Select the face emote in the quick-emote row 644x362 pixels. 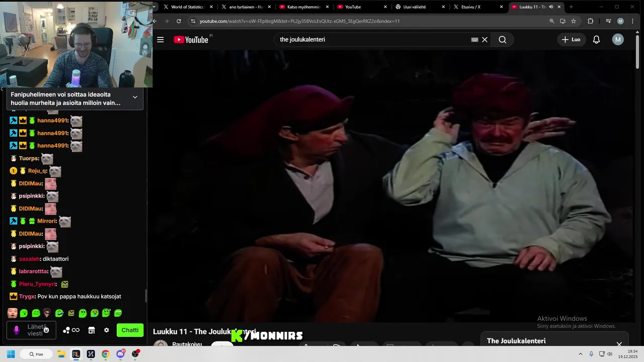13,313
